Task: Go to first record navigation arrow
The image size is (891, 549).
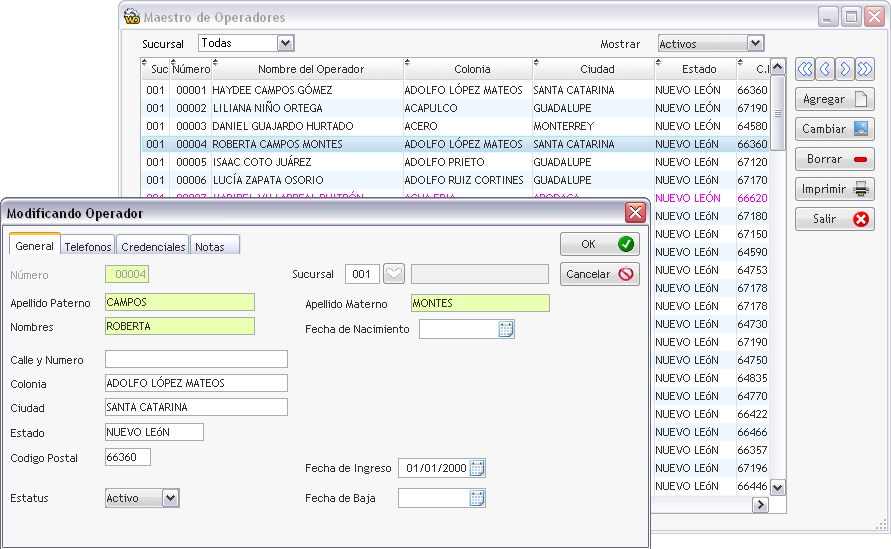Action: (x=804, y=69)
